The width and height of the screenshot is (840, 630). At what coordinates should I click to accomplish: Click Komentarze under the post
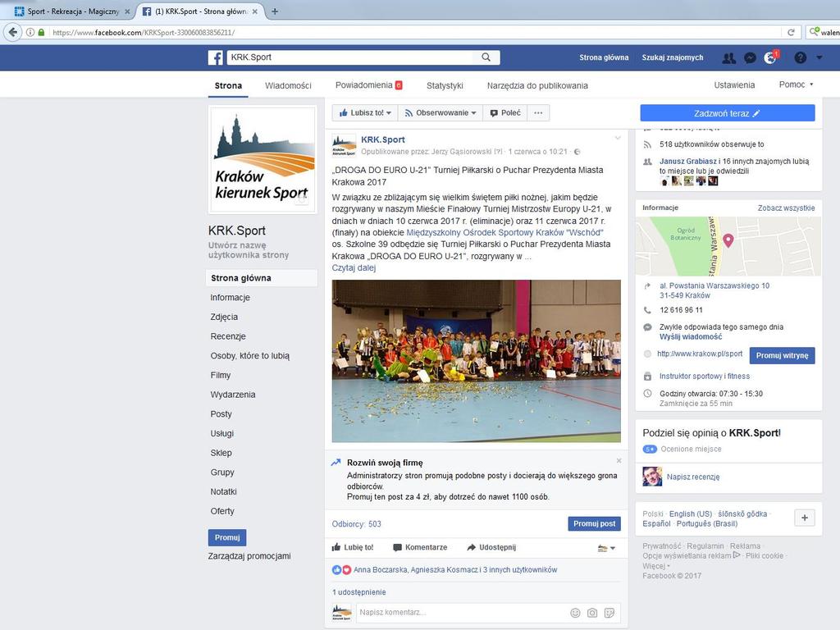point(420,547)
